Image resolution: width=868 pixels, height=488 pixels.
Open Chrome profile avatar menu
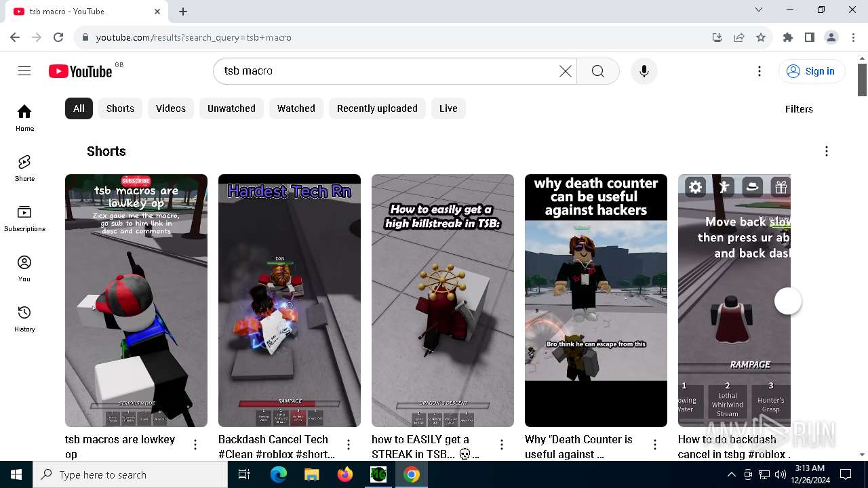tap(831, 37)
